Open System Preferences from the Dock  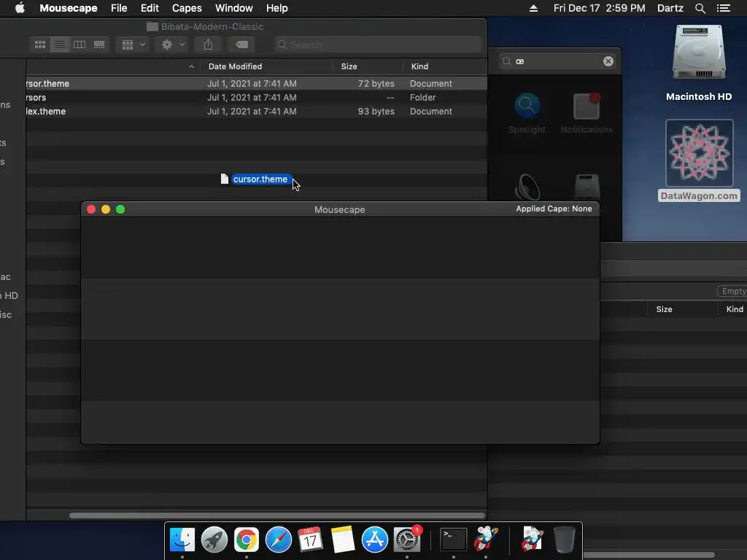407,540
